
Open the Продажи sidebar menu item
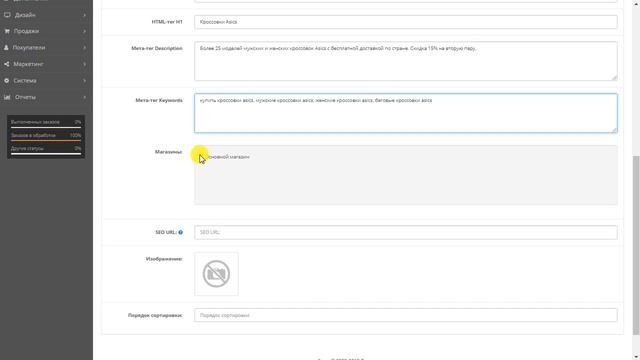click(x=46, y=31)
